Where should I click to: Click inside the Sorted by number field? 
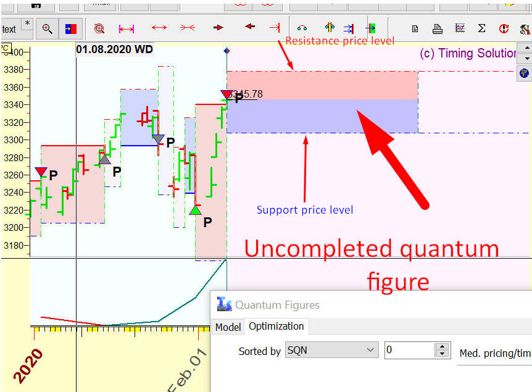pyautogui.click(x=409, y=351)
